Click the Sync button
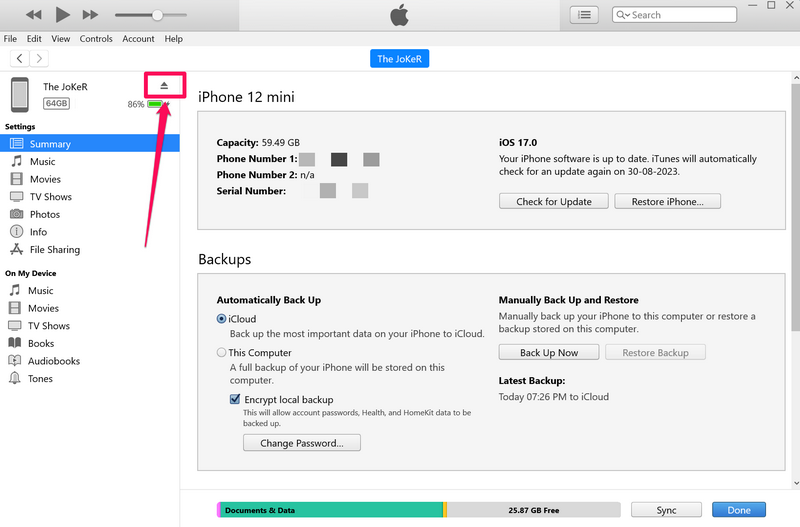This screenshot has height=527, width=800. tap(666, 510)
